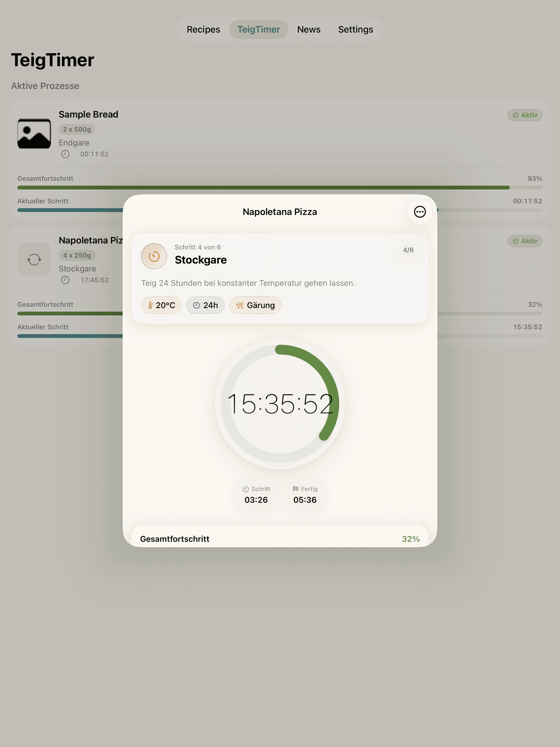The width and height of the screenshot is (560, 747).
Task: Click the step description about 24 Stunden
Action: (x=248, y=283)
